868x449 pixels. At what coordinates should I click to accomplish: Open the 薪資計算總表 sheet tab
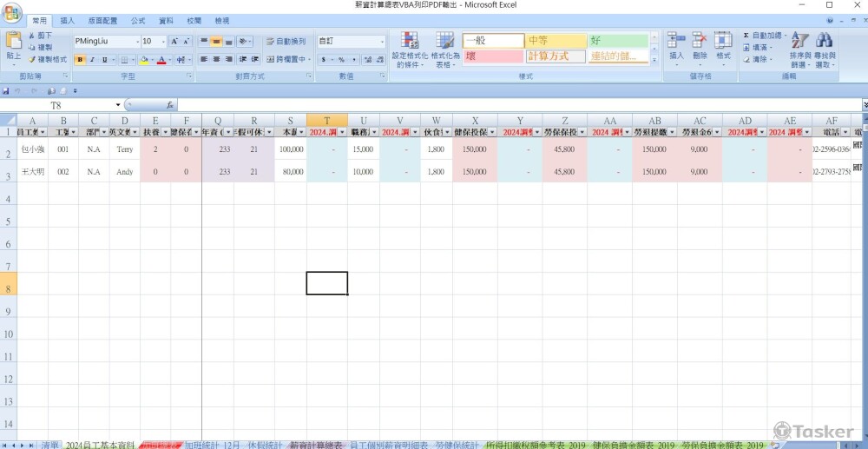coord(316,444)
